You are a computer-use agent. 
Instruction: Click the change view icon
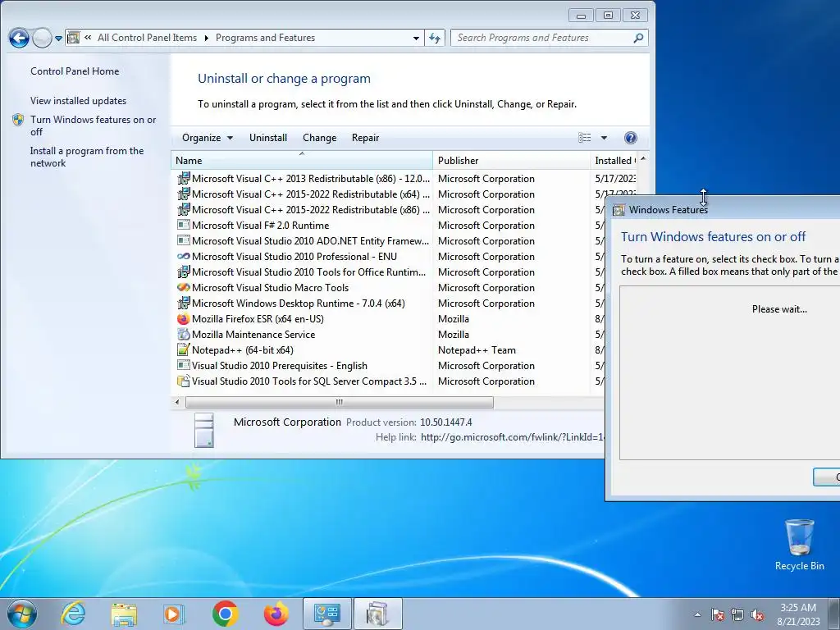[x=584, y=138]
